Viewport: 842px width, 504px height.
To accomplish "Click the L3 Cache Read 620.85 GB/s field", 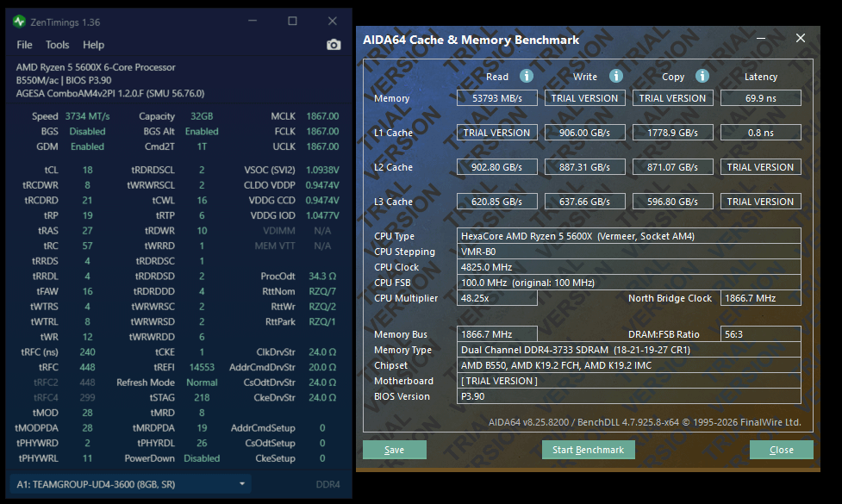I will pyautogui.click(x=497, y=202).
